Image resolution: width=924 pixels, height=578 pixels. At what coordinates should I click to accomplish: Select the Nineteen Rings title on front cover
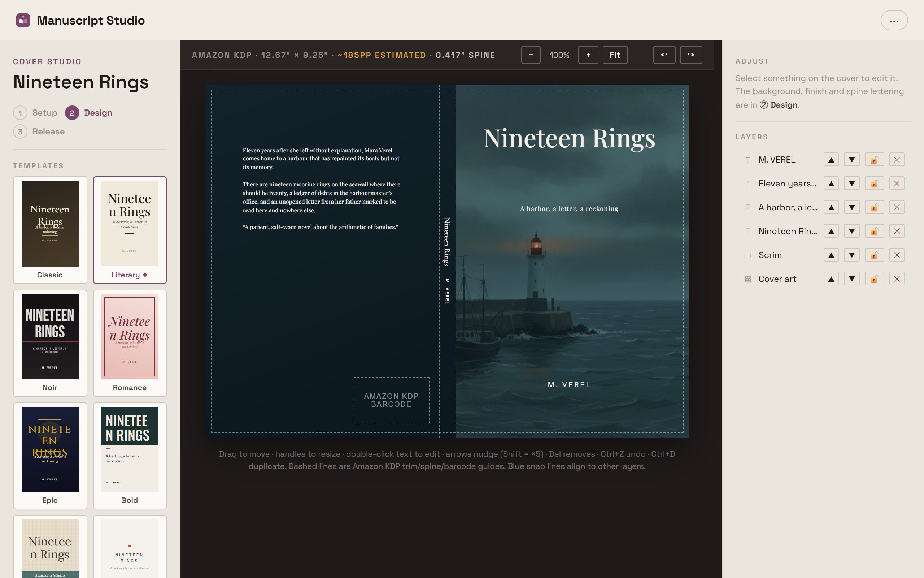(569, 138)
